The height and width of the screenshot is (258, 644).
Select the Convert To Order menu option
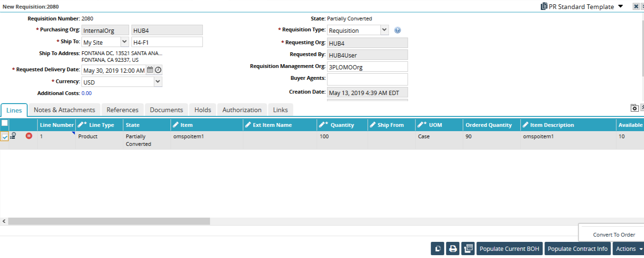614,235
